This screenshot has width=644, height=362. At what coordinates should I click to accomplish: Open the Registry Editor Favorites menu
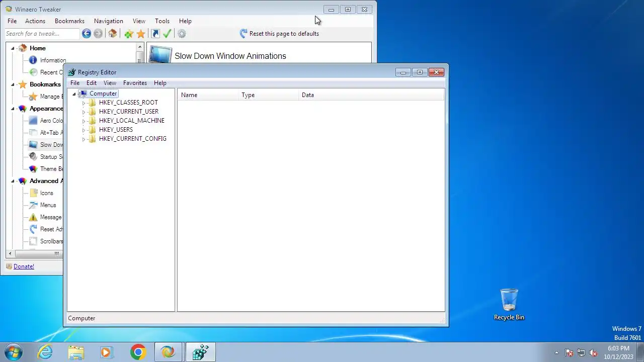coord(135,83)
